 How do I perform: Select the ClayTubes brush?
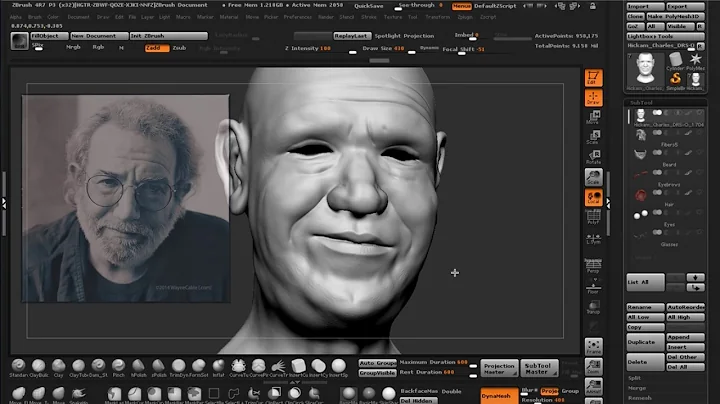pos(79,368)
